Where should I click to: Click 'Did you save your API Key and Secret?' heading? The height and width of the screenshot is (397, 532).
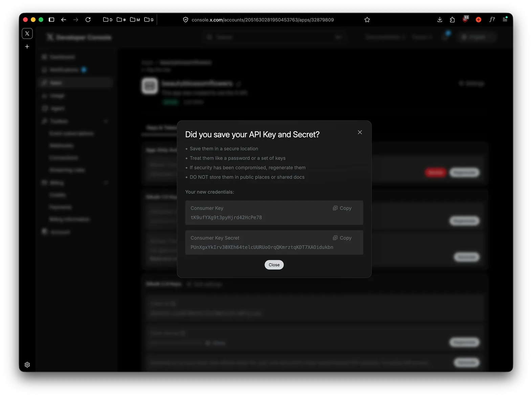[x=252, y=135]
